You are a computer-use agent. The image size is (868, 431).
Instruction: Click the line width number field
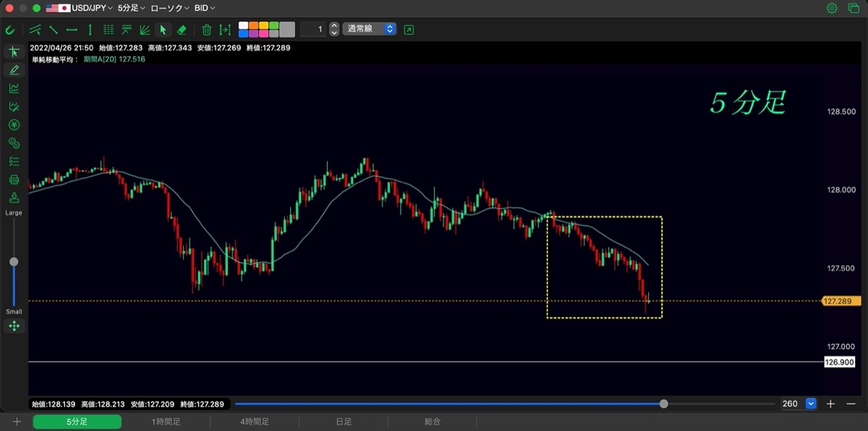(314, 30)
